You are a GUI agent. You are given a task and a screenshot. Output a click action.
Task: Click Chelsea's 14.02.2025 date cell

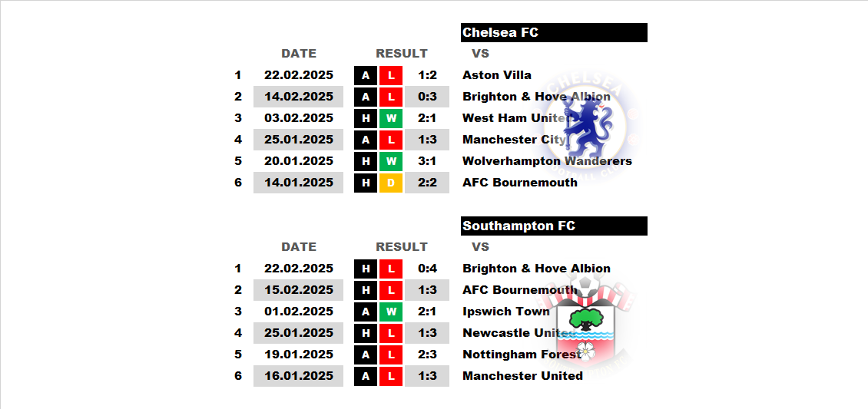[x=298, y=97]
